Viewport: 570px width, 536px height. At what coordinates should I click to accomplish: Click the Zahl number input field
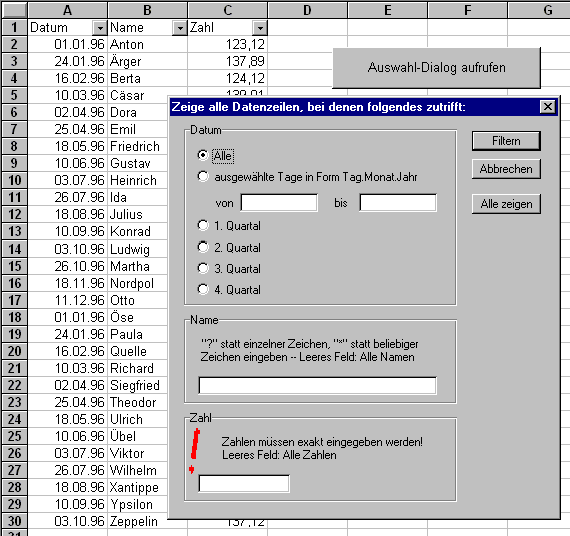(244, 484)
